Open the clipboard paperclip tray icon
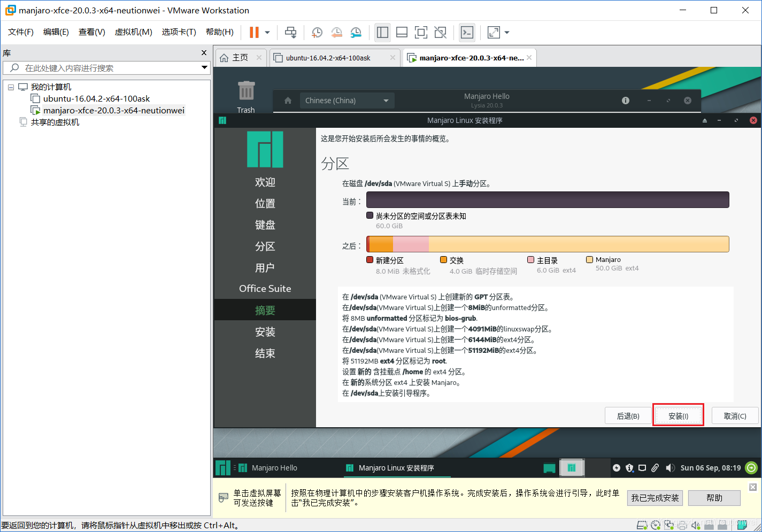The height and width of the screenshot is (532, 762). pyautogui.click(x=655, y=468)
